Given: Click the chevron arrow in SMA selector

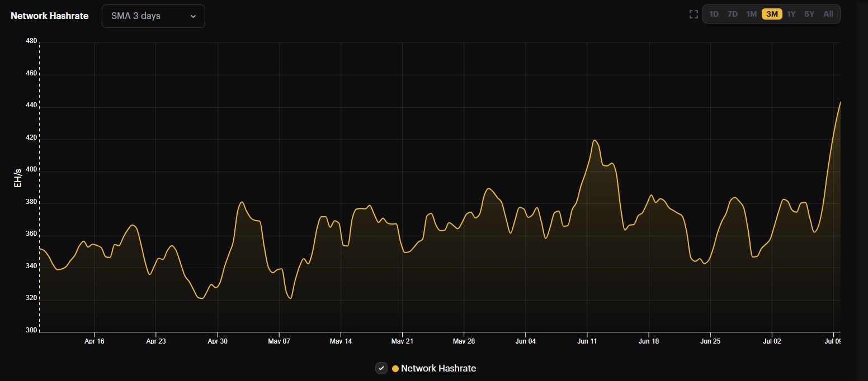Looking at the screenshot, I should [x=193, y=16].
